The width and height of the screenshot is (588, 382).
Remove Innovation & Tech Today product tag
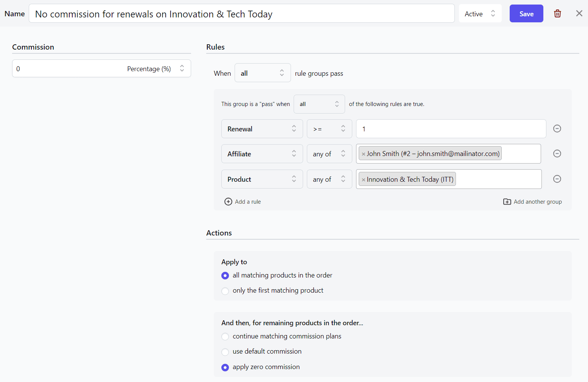click(x=363, y=180)
